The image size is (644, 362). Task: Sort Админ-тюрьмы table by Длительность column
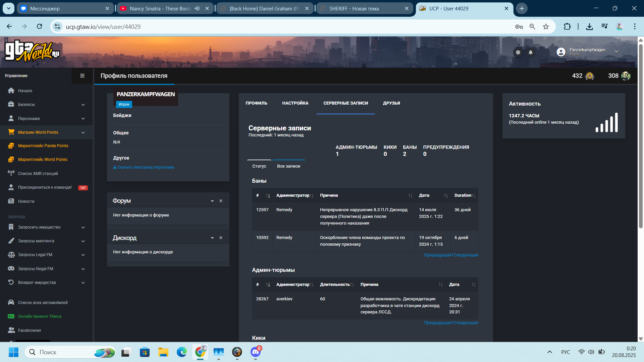click(336, 285)
